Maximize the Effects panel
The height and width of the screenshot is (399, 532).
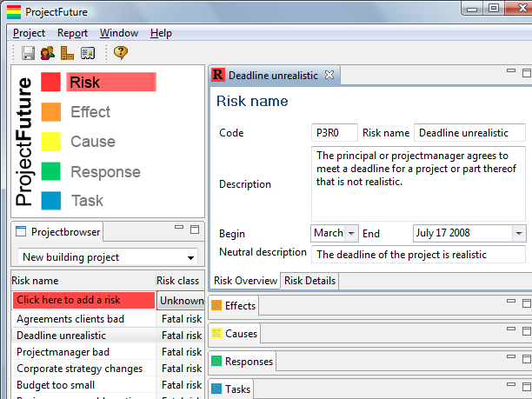(x=527, y=303)
